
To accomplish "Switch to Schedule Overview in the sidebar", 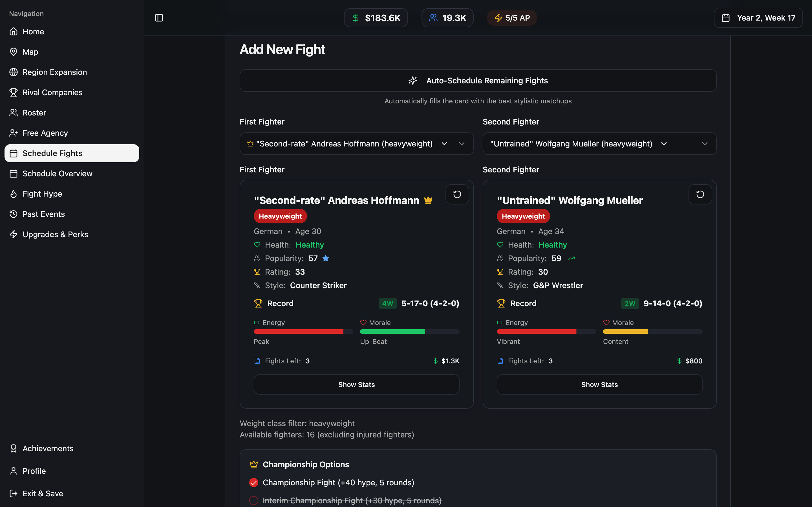I will [58, 173].
